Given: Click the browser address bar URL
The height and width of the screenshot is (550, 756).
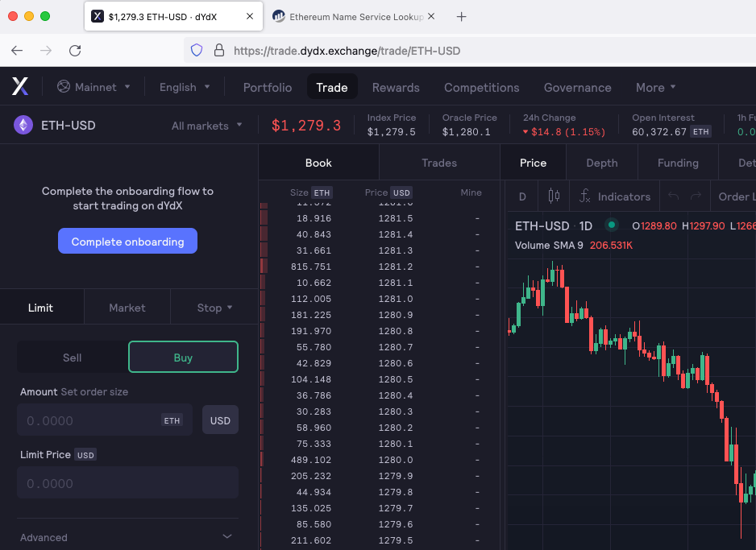Looking at the screenshot, I should [347, 51].
